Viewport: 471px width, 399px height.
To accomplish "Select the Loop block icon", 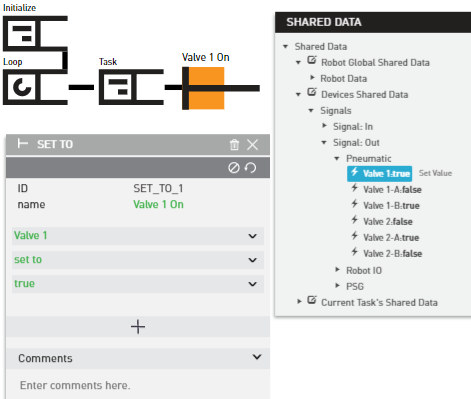I will click(x=22, y=87).
